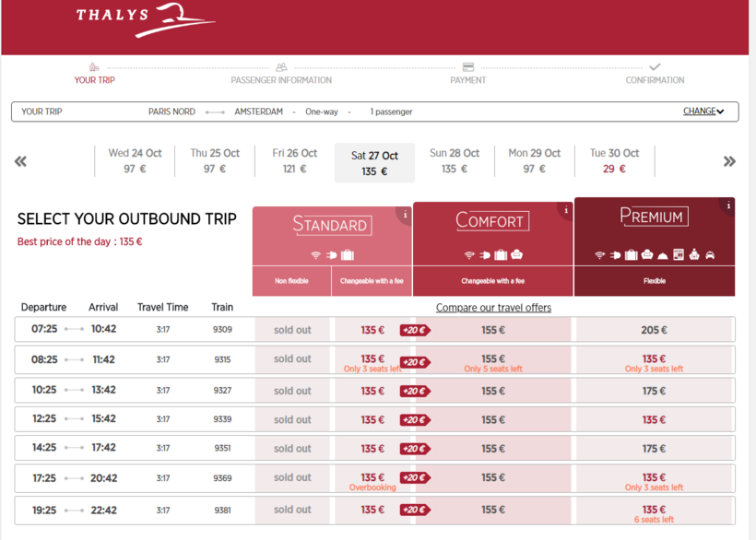Choose 205 € Premium fare for 07:25 train
This screenshot has width=756, height=540.
pyautogui.click(x=654, y=330)
